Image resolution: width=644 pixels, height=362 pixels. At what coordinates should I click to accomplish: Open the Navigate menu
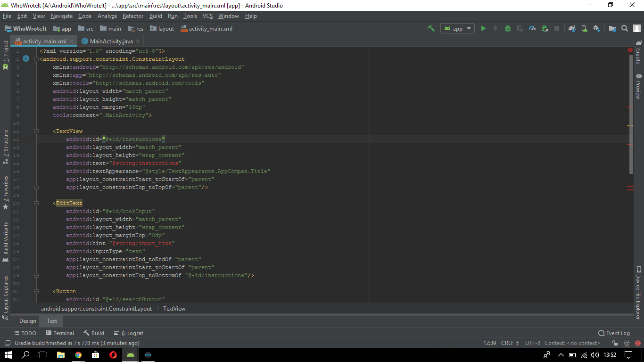pyautogui.click(x=62, y=16)
